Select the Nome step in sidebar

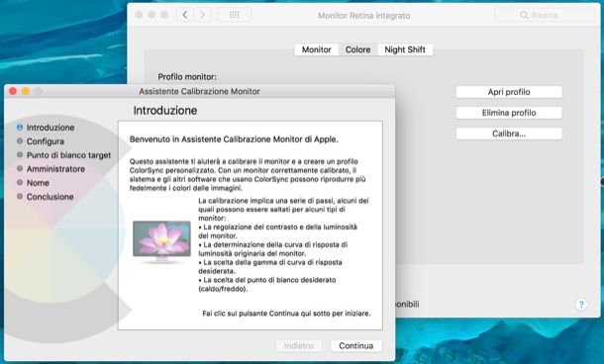[33, 183]
